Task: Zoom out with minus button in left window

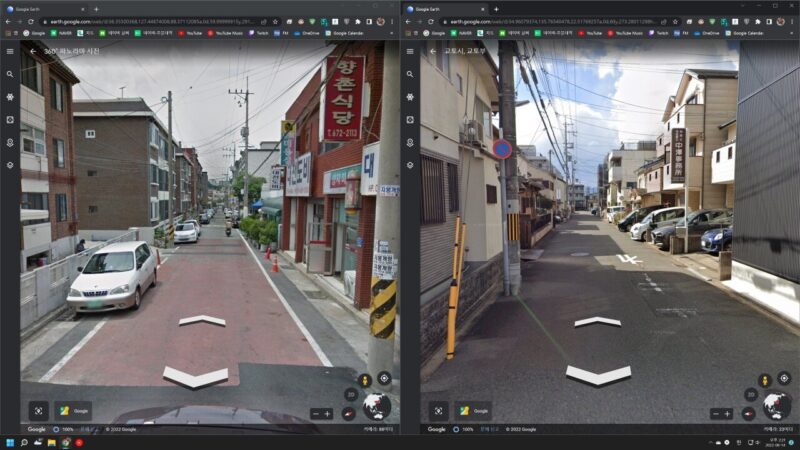Action: coord(315,413)
